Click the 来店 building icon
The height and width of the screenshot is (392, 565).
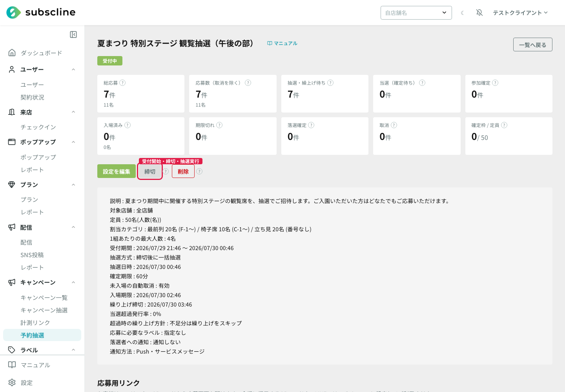click(12, 112)
